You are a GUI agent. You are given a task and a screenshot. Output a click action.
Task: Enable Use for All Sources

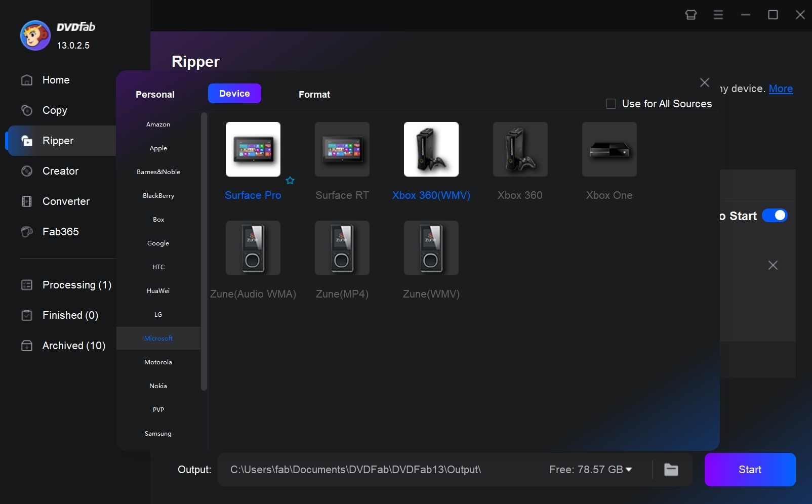coord(611,103)
